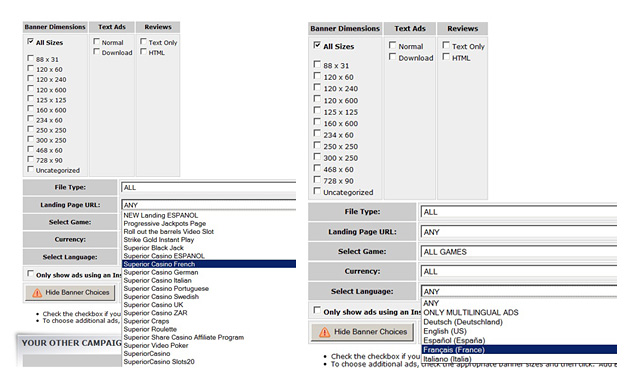
Task: Click warning icon on right panel's Hide Banner Choices
Action: (x=324, y=332)
